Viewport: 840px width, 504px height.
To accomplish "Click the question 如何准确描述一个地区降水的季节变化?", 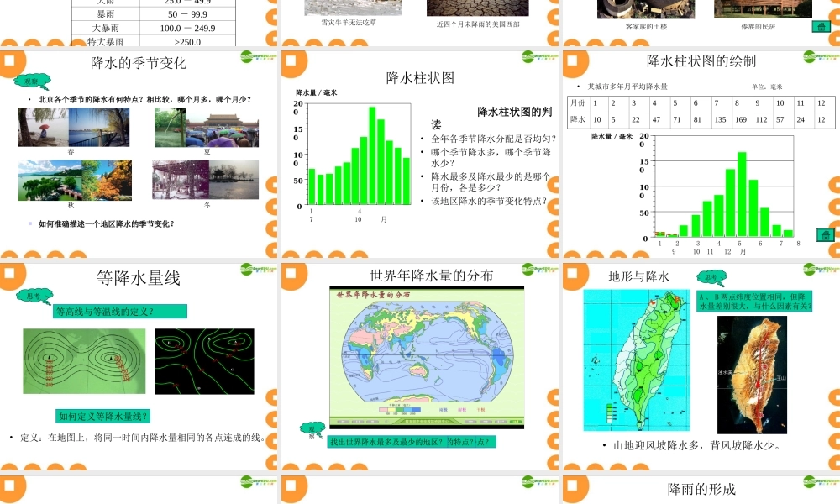I will [x=106, y=224].
